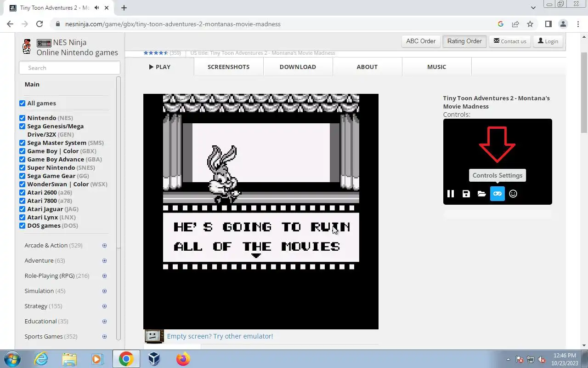Expand the Educational category plus icon
This screenshot has width=588, height=368.
(x=104, y=322)
